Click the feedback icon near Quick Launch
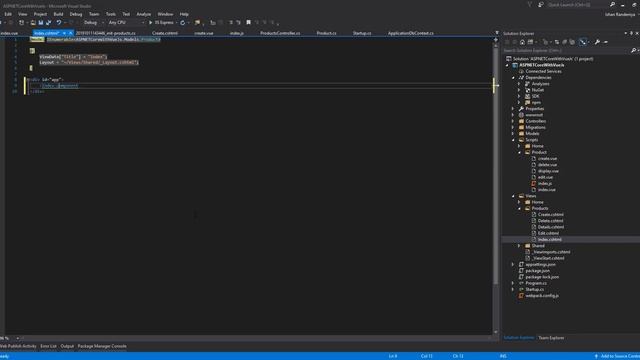 point(541,5)
